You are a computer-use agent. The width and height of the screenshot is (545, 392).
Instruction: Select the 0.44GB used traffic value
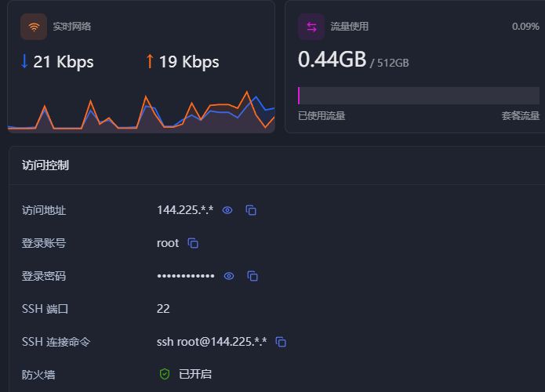tap(332, 60)
